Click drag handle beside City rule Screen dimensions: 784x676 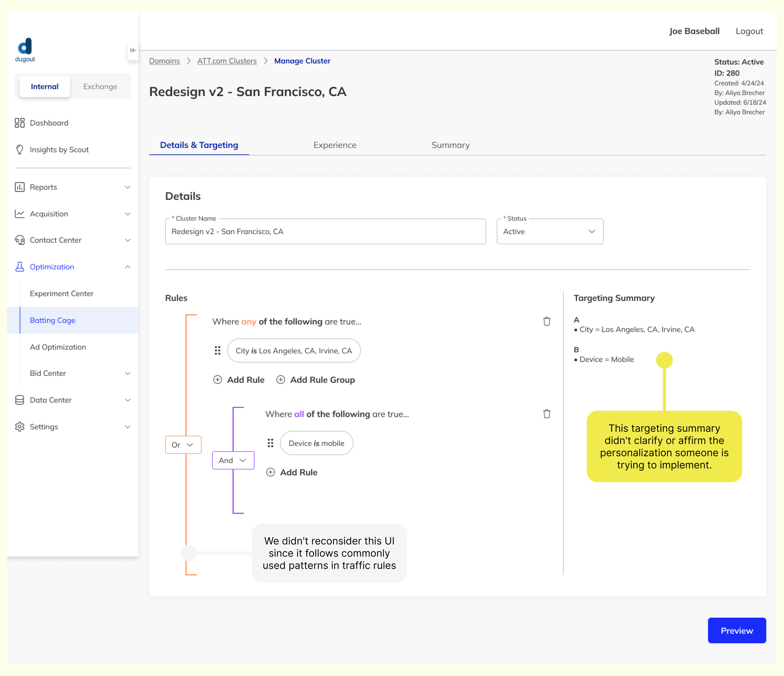pyautogui.click(x=217, y=350)
